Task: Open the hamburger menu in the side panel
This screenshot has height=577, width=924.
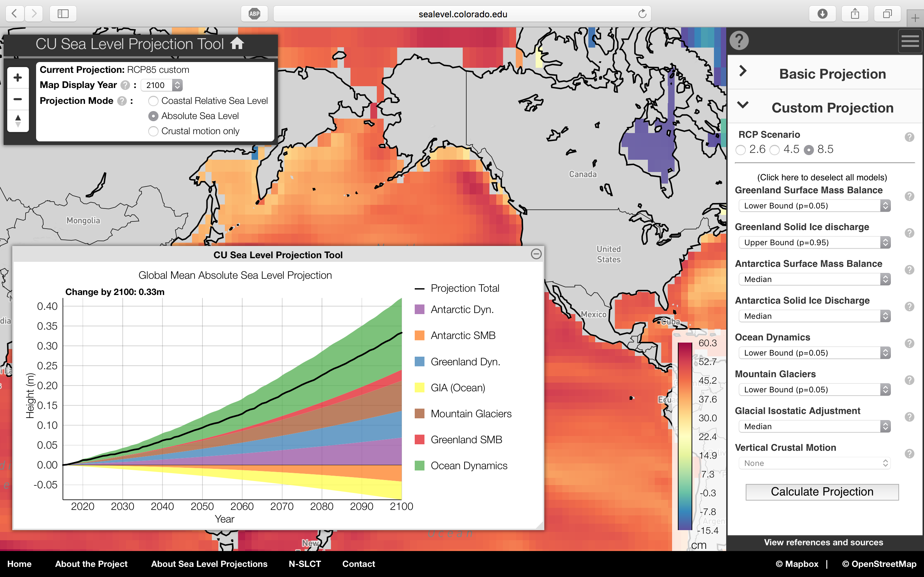Action: 910,41
